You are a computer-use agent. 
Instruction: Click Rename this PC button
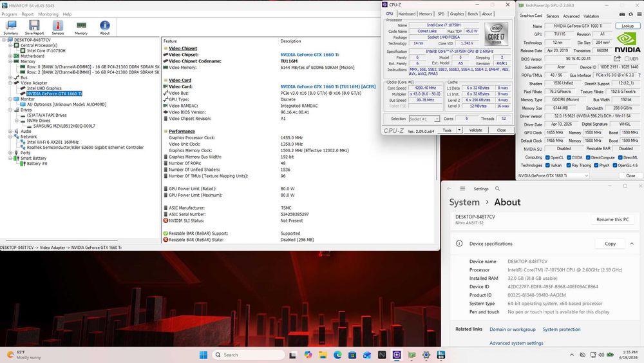coord(612,219)
